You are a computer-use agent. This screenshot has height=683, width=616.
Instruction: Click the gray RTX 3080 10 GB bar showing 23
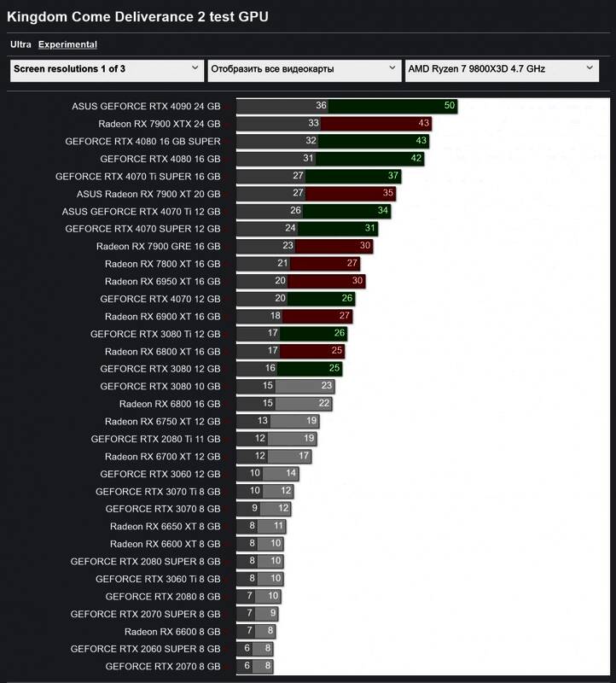(x=305, y=386)
